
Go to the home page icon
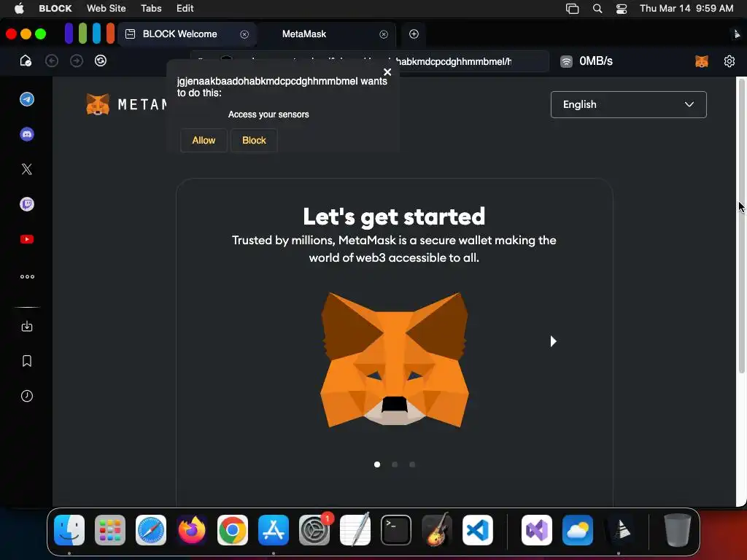26,61
